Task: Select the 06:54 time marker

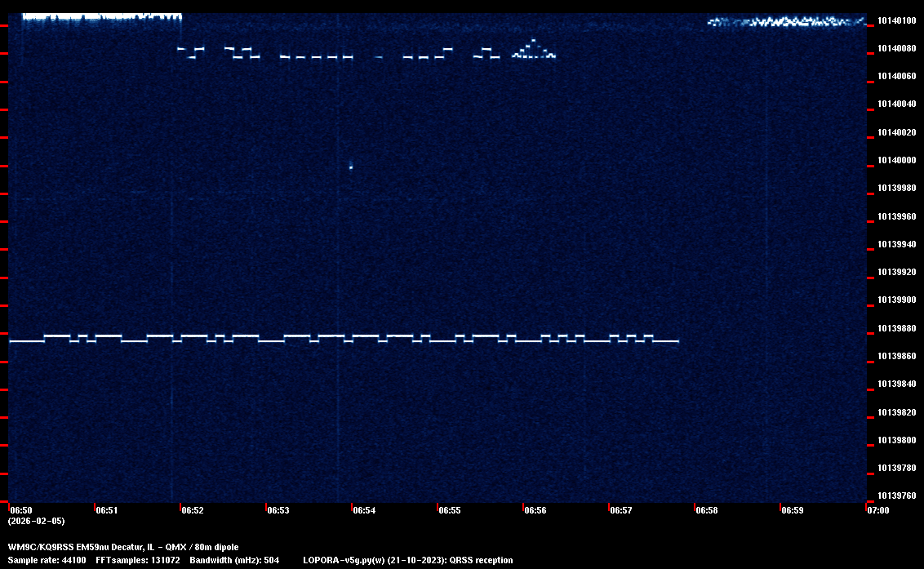Action: tap(364, 510)
